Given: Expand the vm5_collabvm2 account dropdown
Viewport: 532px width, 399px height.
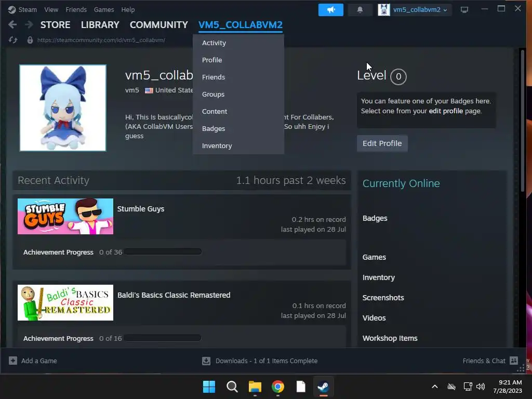Looking at the screenshot, I should [x=420, y=10].
